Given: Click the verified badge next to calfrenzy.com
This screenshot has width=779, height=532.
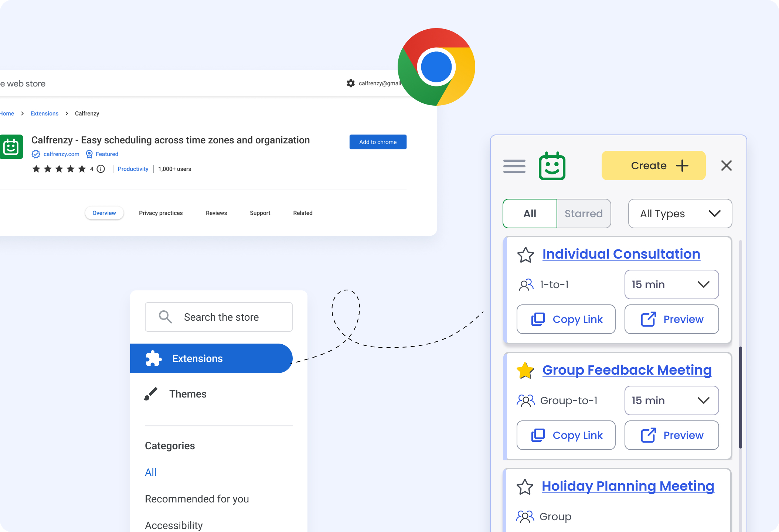Looking at the screenshot, I should [x=36, y=154].
